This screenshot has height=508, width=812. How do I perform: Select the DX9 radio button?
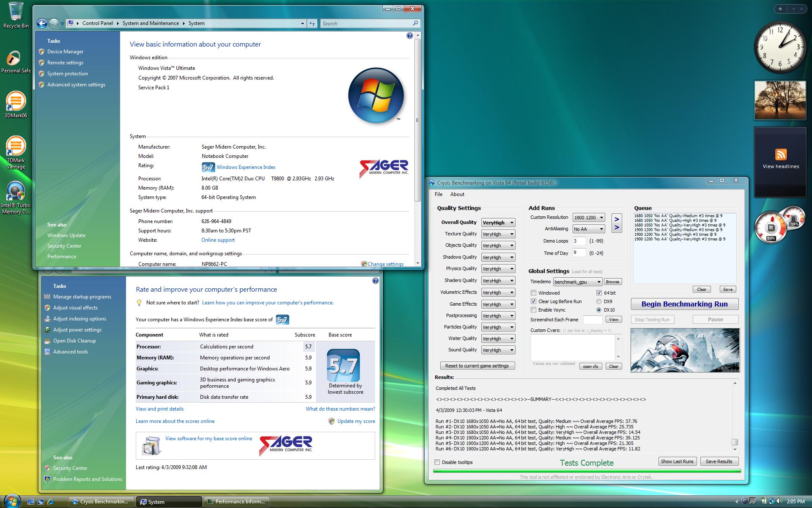(599, 301)
